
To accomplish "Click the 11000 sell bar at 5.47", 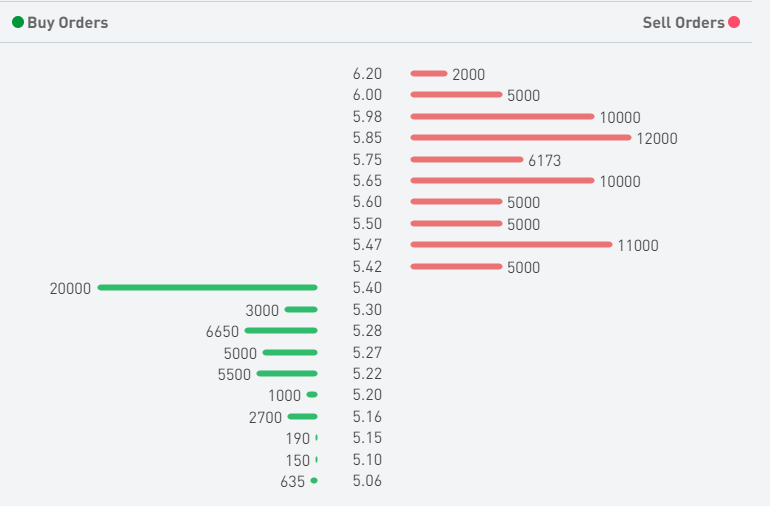I will (511, 245).
